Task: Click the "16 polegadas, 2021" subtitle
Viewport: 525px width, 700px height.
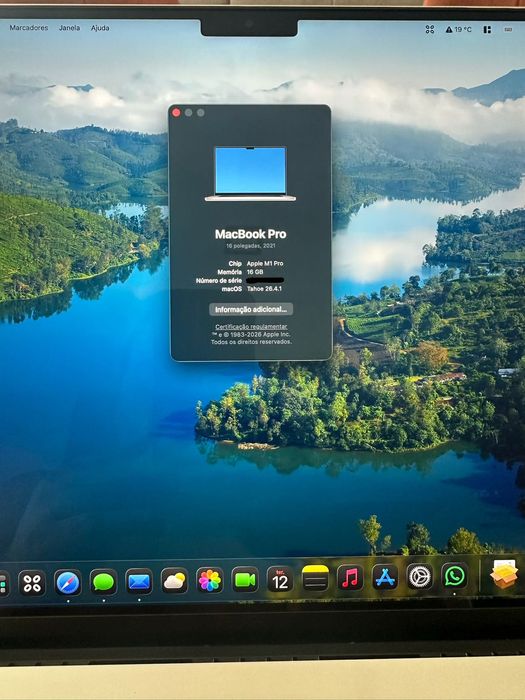Action: tap(250, 246)
